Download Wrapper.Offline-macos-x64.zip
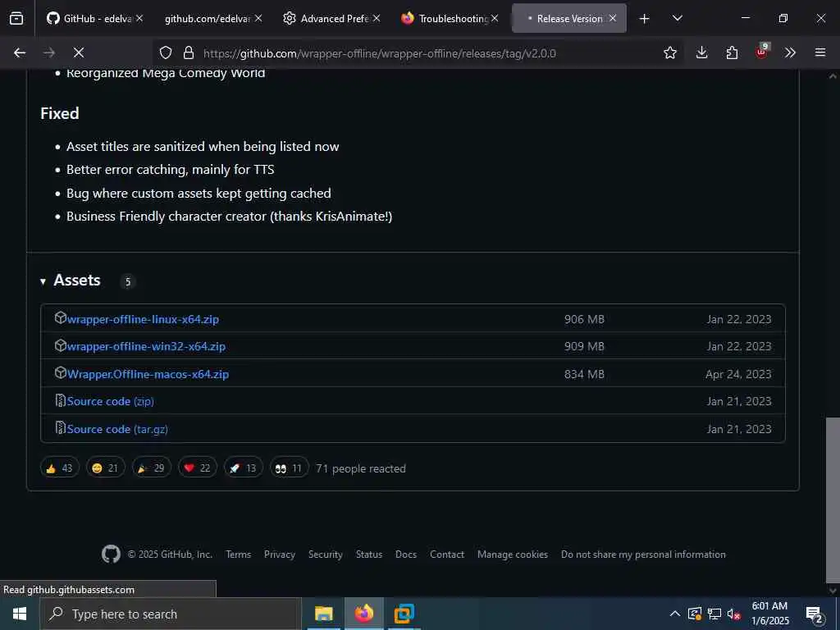This screenshot has height=630, width=840. point(148,374)
